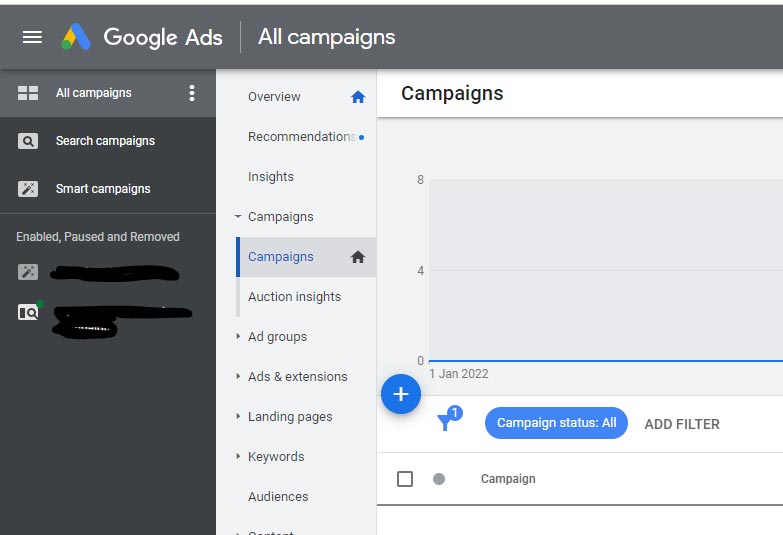Image resolution: width=783 pixels, height=535 pixels.
Task: Click the All campaigns grid icon
Action: coord(28,93)
